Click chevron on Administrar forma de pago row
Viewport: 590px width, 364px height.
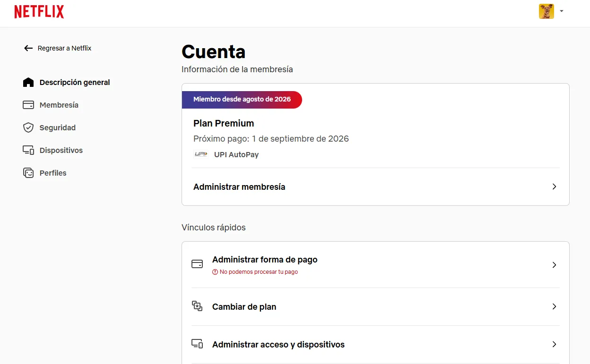(555, 265)
